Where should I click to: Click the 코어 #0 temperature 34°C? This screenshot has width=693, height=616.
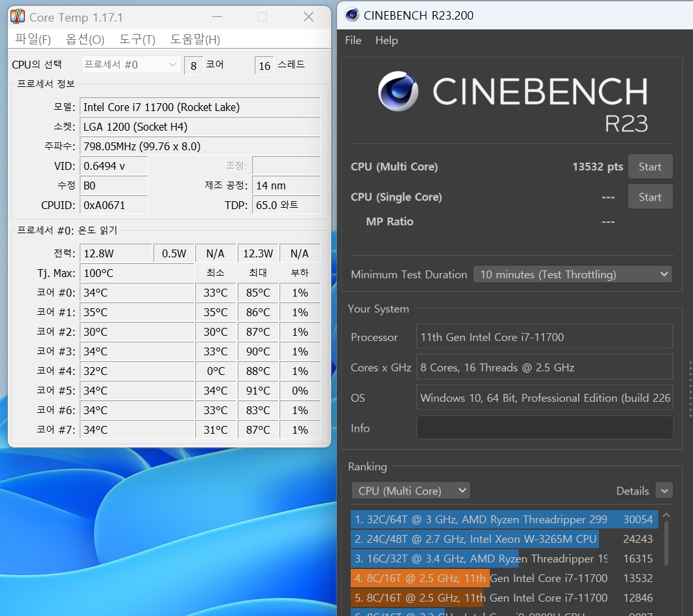tap(137, 293)
